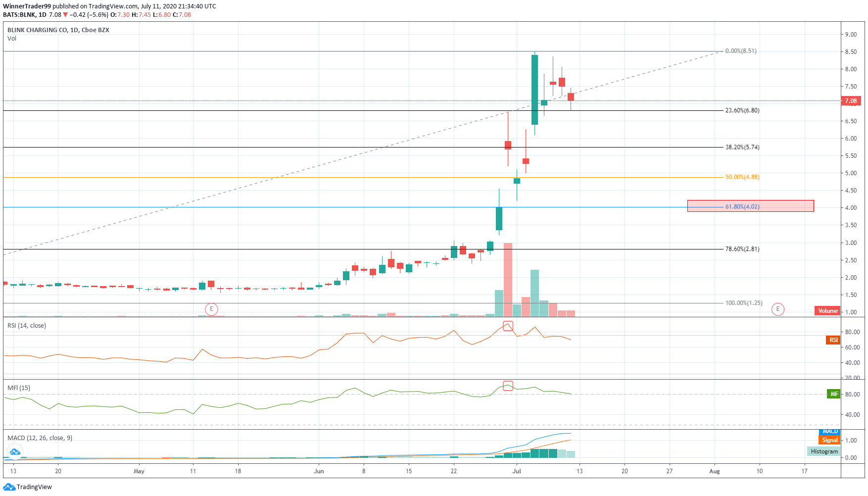Click the Aug date label on time axis
Viewport: 868px width, 496px height.
(x=715, y=471)
